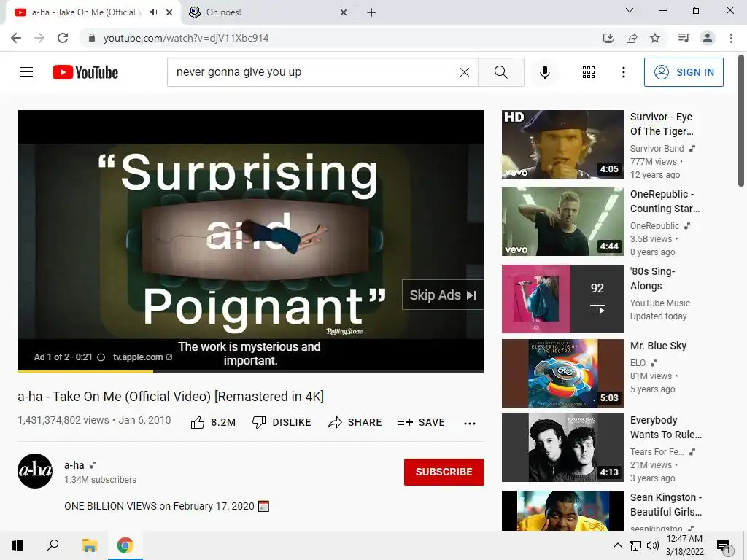Reload the current page

pos(63,38)
